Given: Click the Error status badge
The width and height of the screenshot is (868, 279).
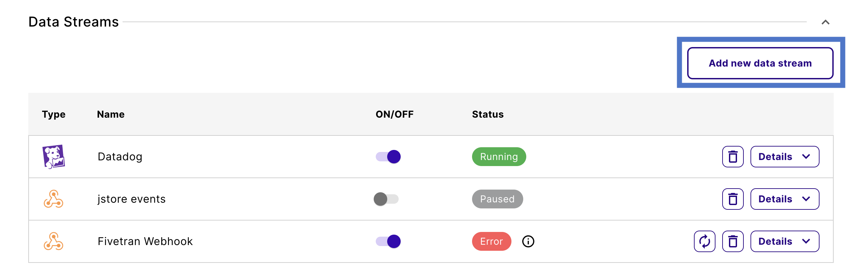Looking at the screenshot, I should click(491, 241).
